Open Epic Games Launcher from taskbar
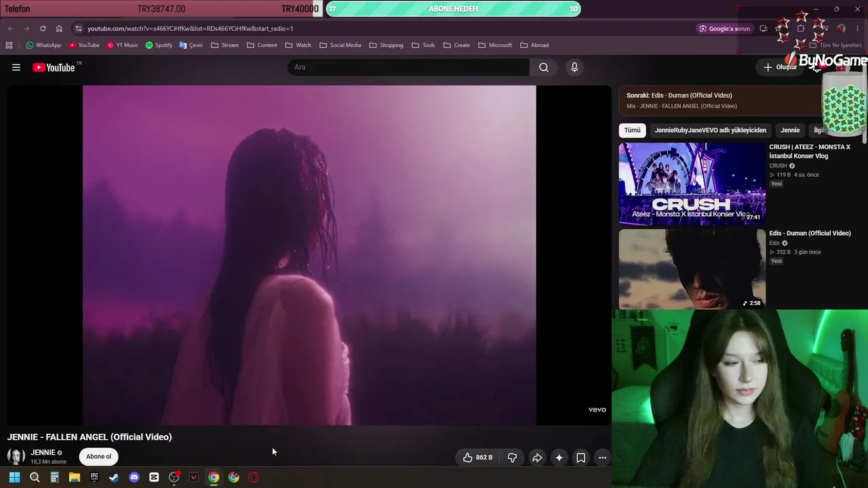 pos(94,477)
